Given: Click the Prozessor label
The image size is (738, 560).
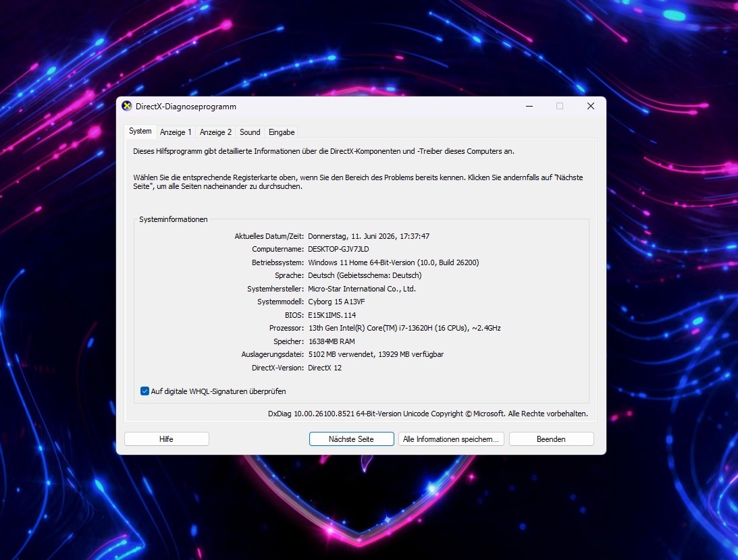Looking at the screenshot, I should tap(287, 328).
